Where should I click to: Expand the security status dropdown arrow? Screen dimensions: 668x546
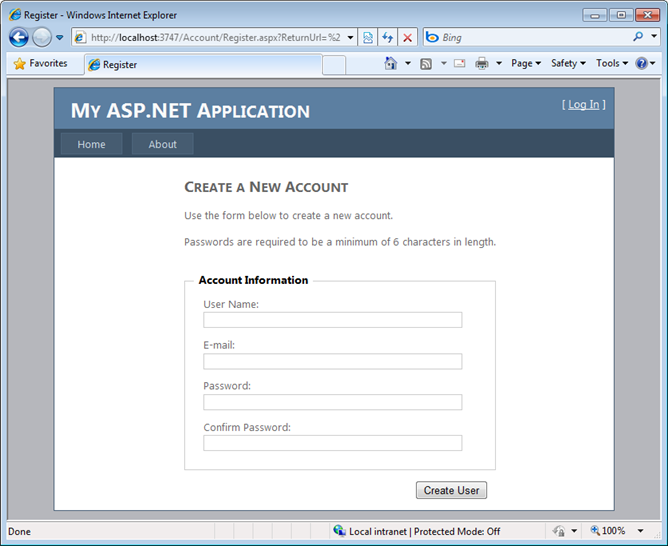point(574,531)
